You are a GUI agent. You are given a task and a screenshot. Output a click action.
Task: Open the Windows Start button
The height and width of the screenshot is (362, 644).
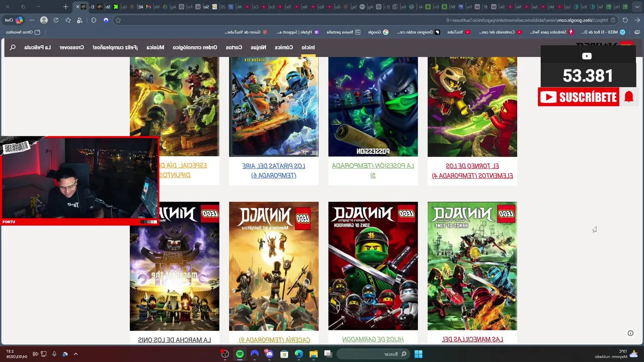[x=418, y=354]
